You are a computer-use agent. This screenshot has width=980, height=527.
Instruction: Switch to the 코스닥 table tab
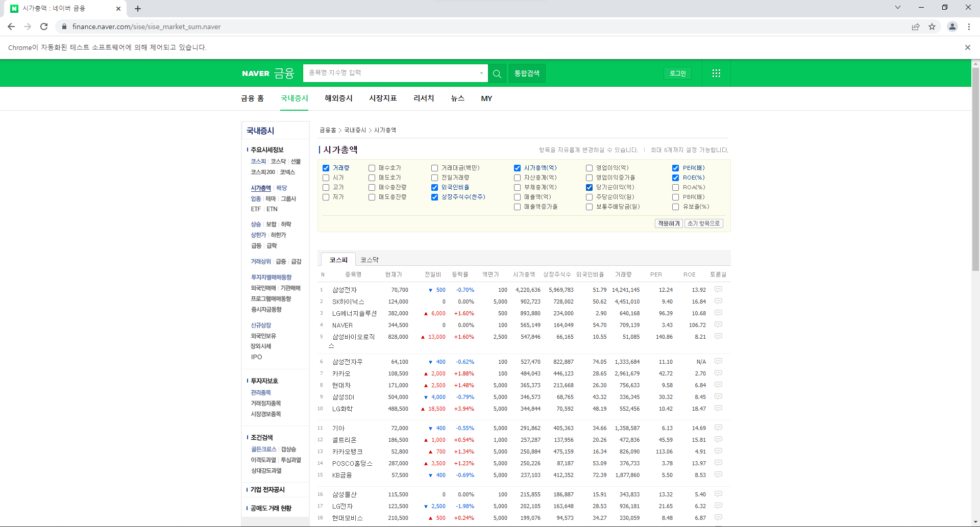point(370,260)
